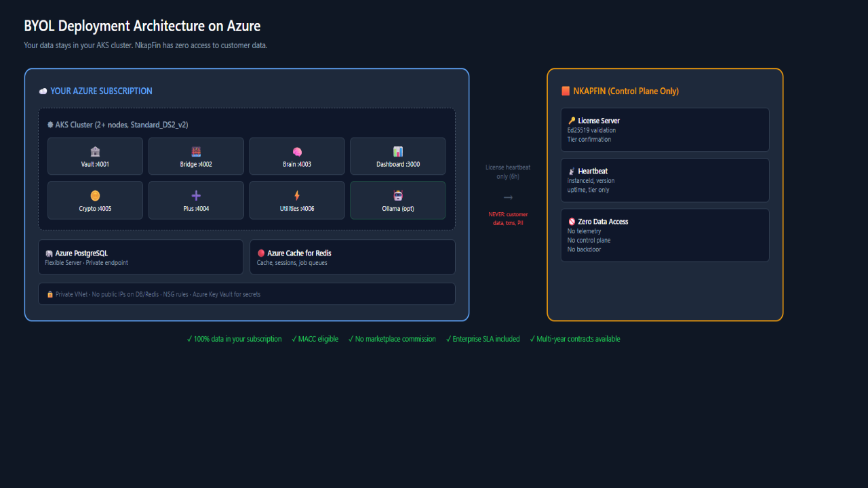Click the BYOL Deployment Architecture on Azure heading
The width and height of the screenshot is (868, 488).
tap(142, 26)
